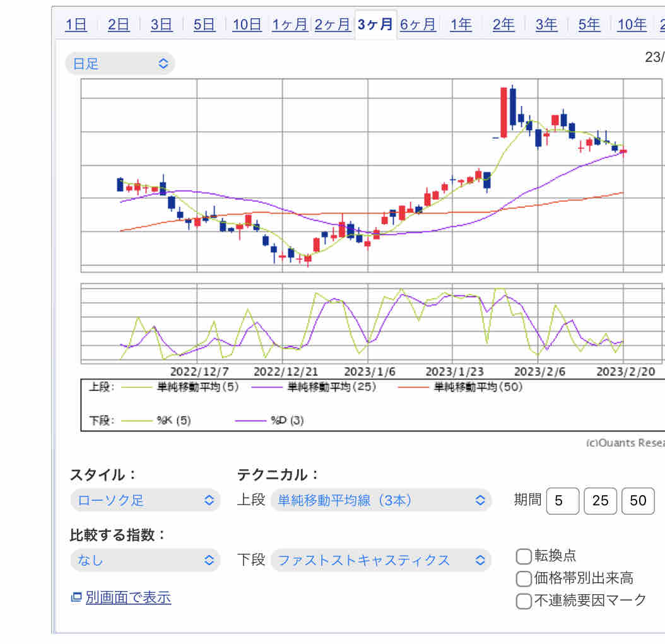Open the ローソク足 style dropdown

(x=145, y=500)
